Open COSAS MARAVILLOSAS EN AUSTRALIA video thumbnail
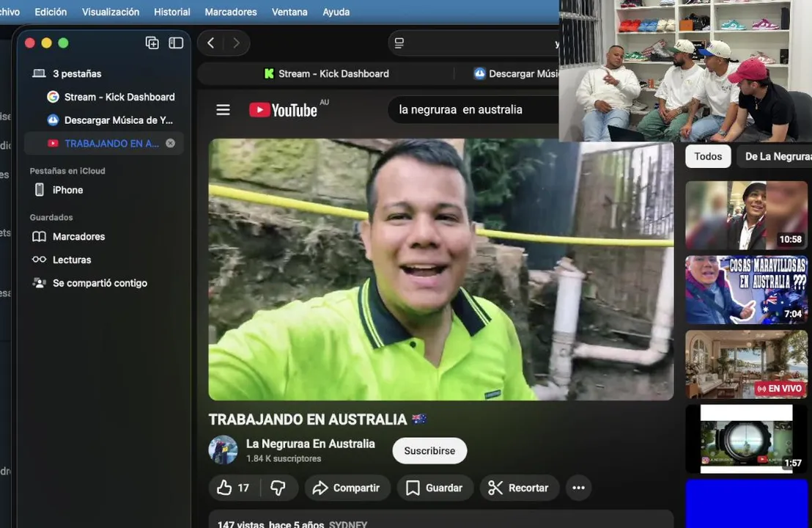 pos(746,290)
